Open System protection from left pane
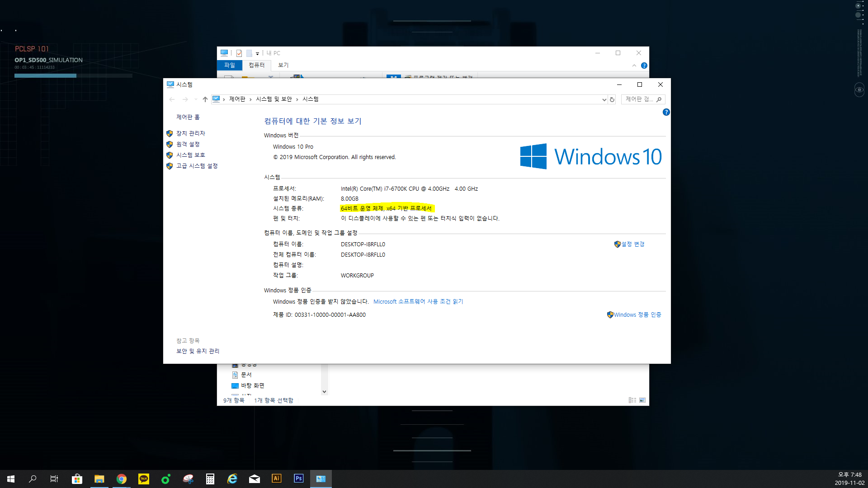 click(190, 155)
